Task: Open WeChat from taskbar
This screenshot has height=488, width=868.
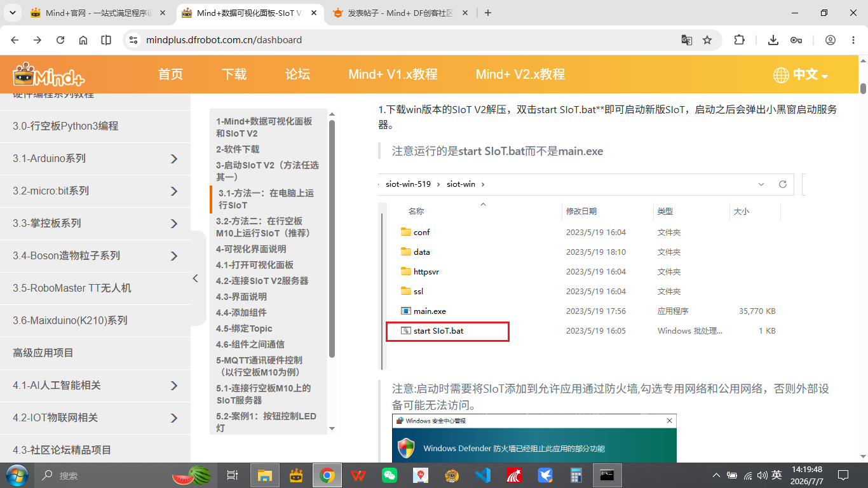Action: point(390,475)
